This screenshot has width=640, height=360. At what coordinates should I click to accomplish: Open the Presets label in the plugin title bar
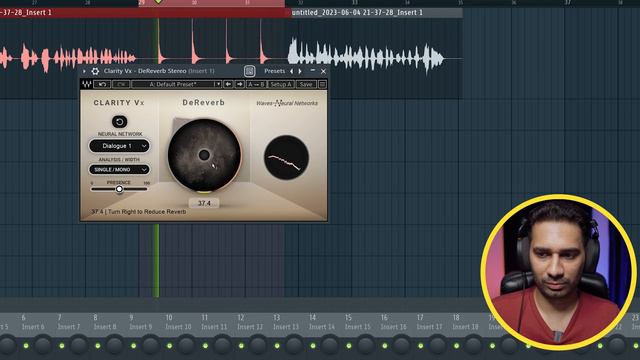point(274,71)
